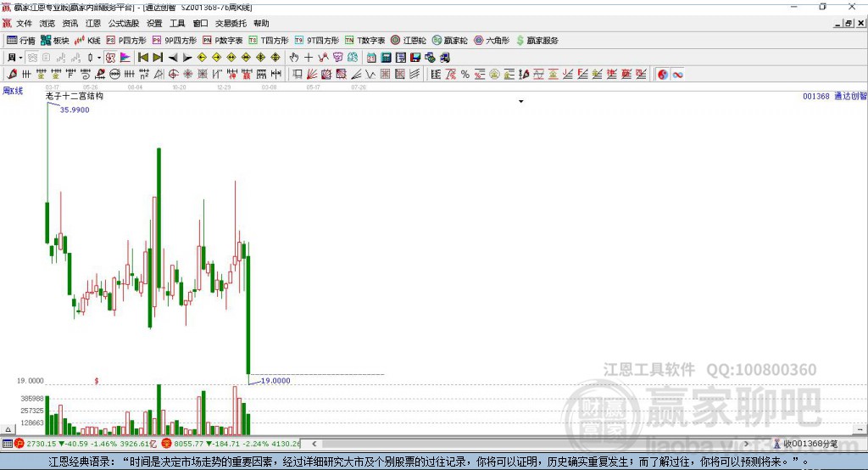Click the 收001368分笔 status entry
The width and height of the screenshot is (868, 470).
tap(805, 444)
